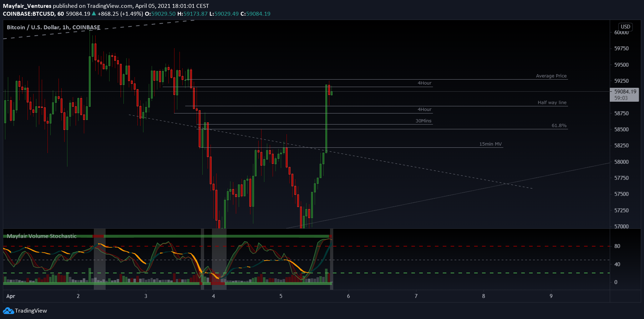Click the +868.25 (+1.49%) change value
The height and width of the screenshot is (319, 644).
tap(121, 14)
